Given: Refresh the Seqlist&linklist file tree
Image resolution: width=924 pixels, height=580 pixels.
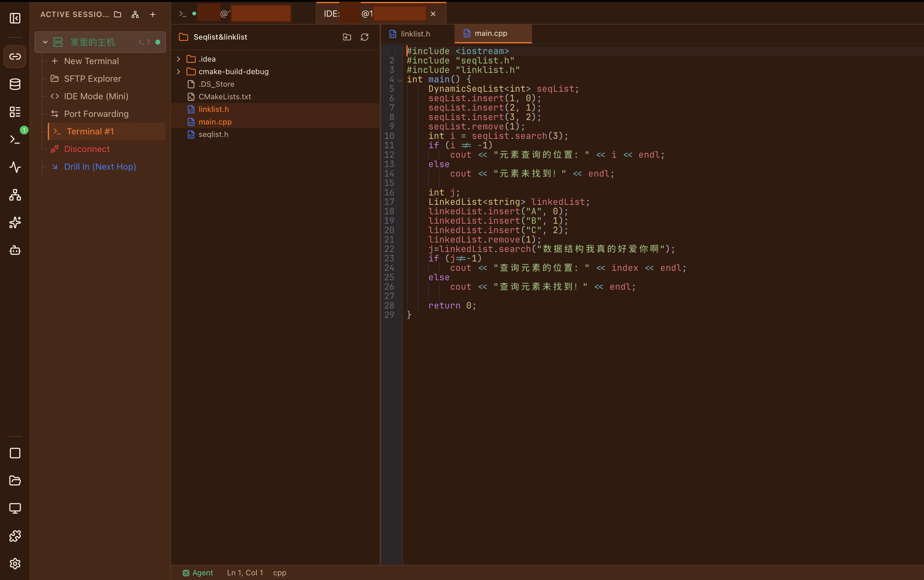Looking at the screenshot, I should (364, 37).
